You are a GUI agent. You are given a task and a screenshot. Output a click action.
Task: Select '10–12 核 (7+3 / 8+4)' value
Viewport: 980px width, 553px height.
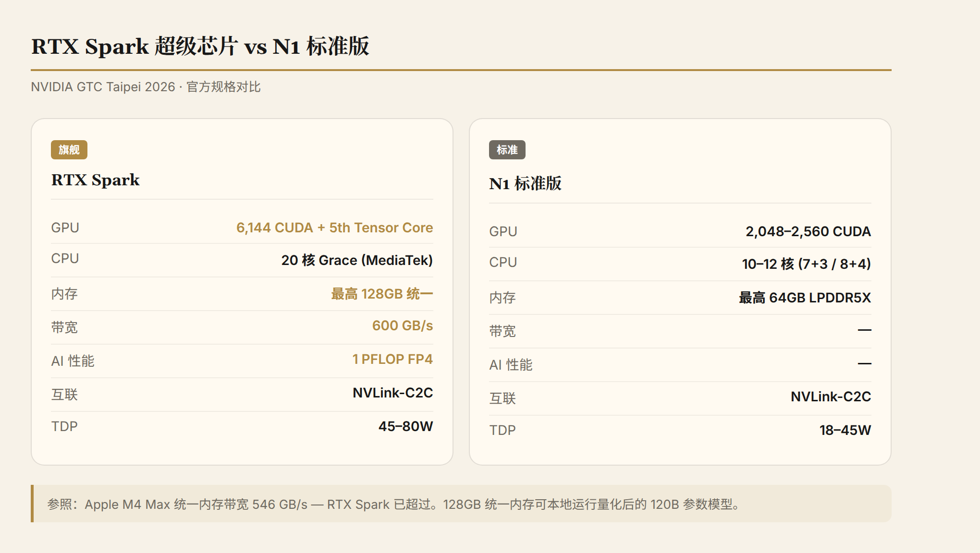coord(807,264)
